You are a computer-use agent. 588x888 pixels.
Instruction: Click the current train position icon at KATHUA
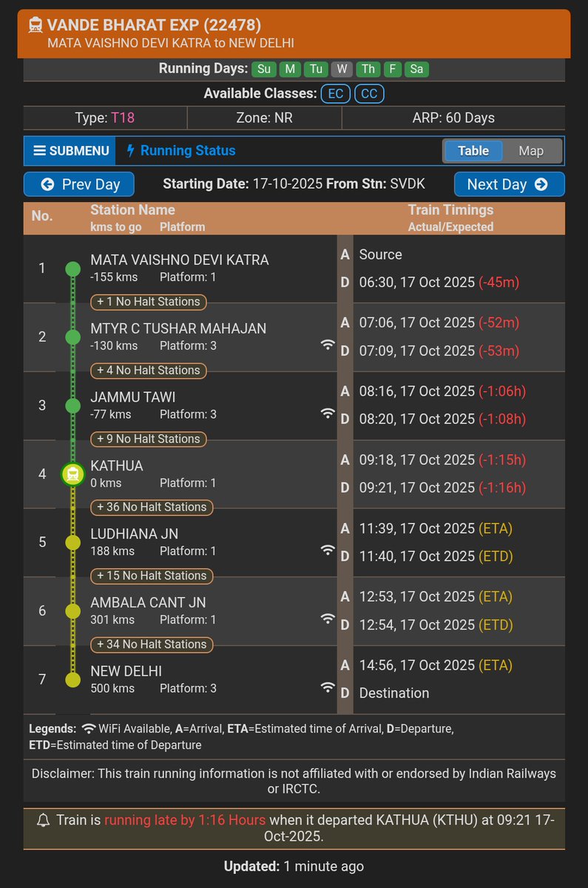(72, 474)
